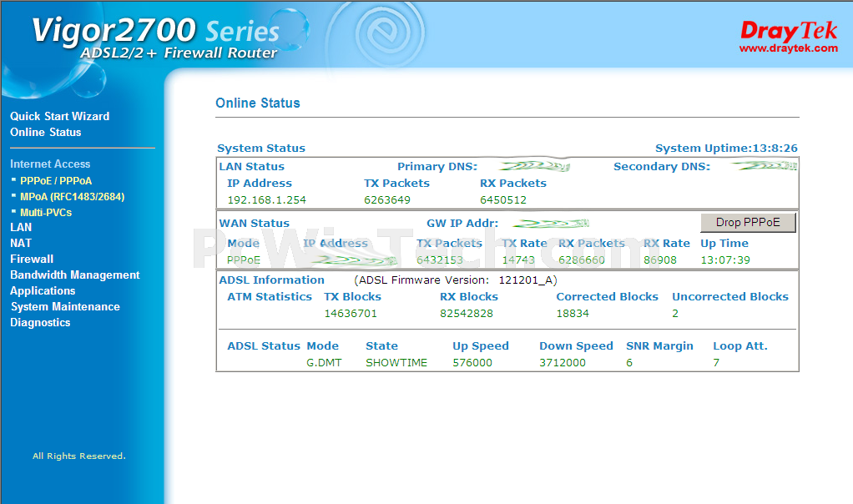Screen dimensions: 853x504
Task: Click the LAN Status label
Action: tap(251, 166)
